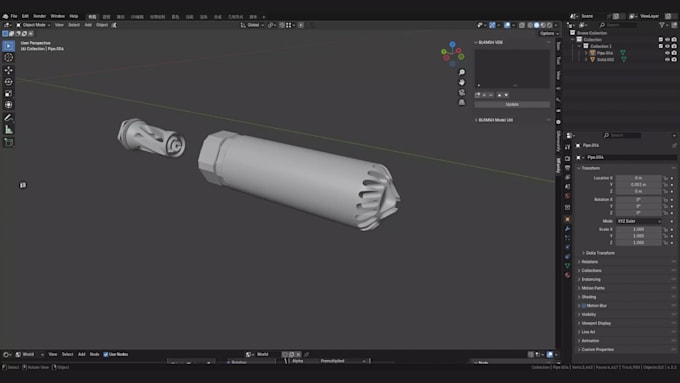Image resolution: width=680 pixels, height=383 pixels.
Task: Click the Location X value field
Action: 638,178
